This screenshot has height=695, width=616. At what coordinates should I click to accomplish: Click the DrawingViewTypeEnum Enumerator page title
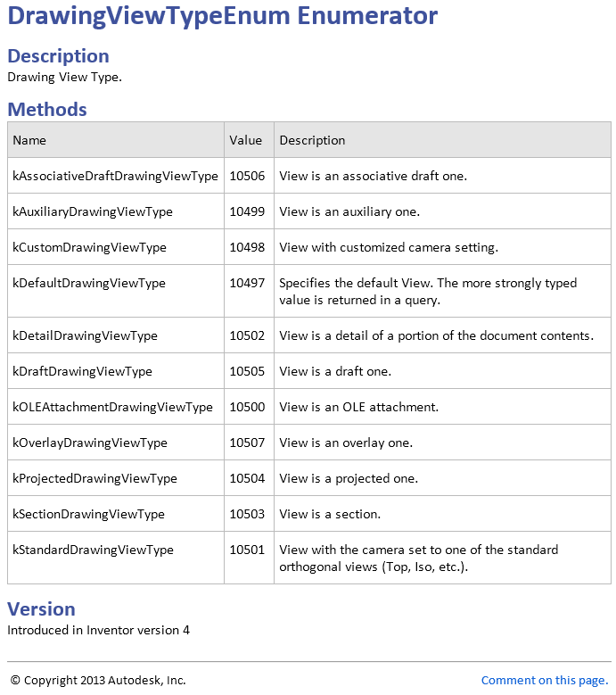pyautogui.click(x=222, y=15)
